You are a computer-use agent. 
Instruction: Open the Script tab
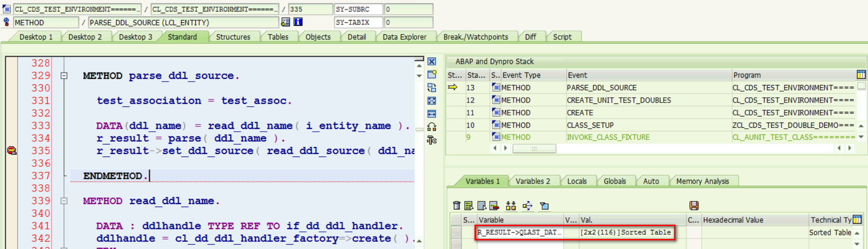click(x=562, y=37)
